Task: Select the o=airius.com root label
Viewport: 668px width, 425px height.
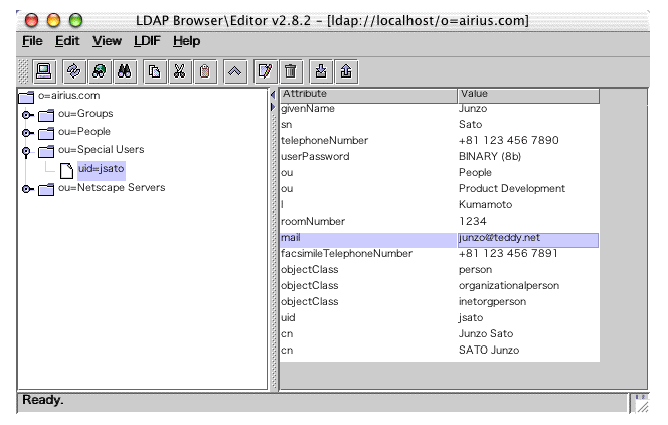Action: [x=69, y=95]
